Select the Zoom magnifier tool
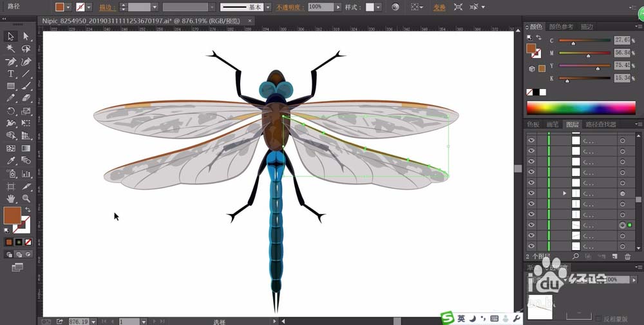The height and width of the screenshot is (325, 644). coord(26,199)
